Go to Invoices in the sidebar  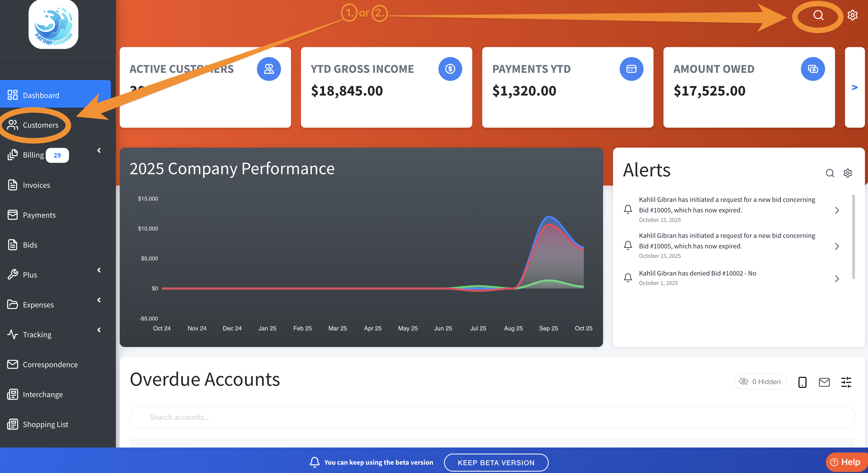pos(36,185)
